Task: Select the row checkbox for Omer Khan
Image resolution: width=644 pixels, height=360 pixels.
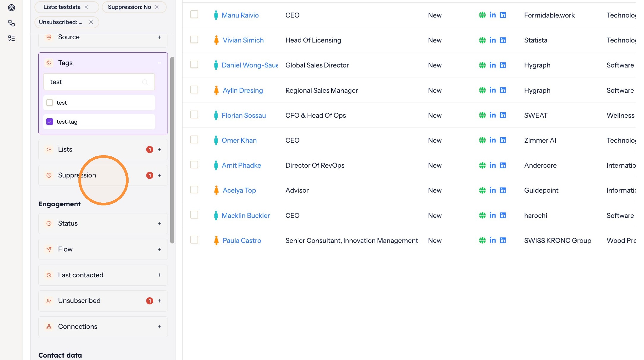Action: (194, 139)
